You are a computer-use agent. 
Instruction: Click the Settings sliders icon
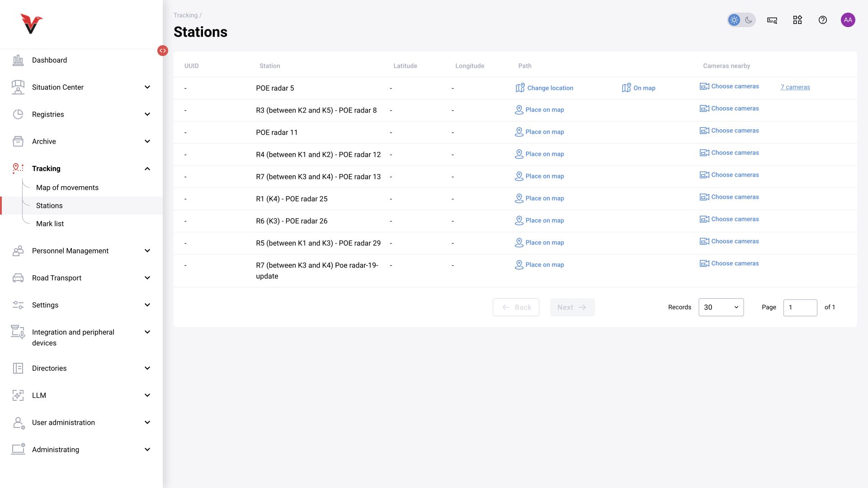[x=18, y=305]
